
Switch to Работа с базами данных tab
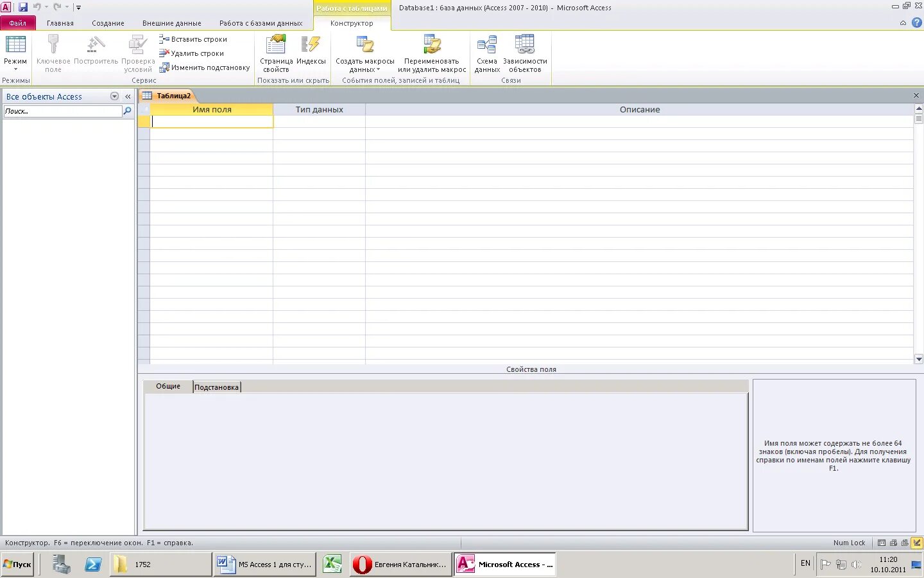[261, 23]
